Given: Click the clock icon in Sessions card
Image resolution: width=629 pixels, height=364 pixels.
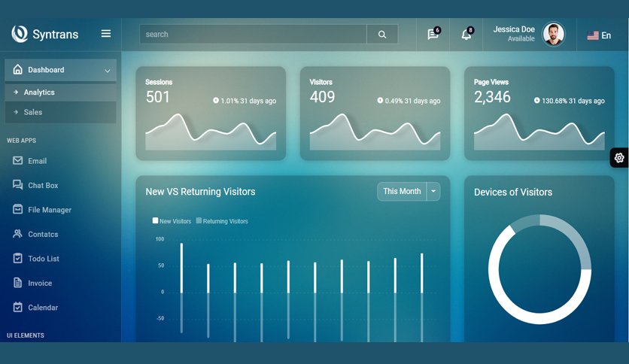Looking at the screenshot, I should pyautogui.click(x=216, y=100).
